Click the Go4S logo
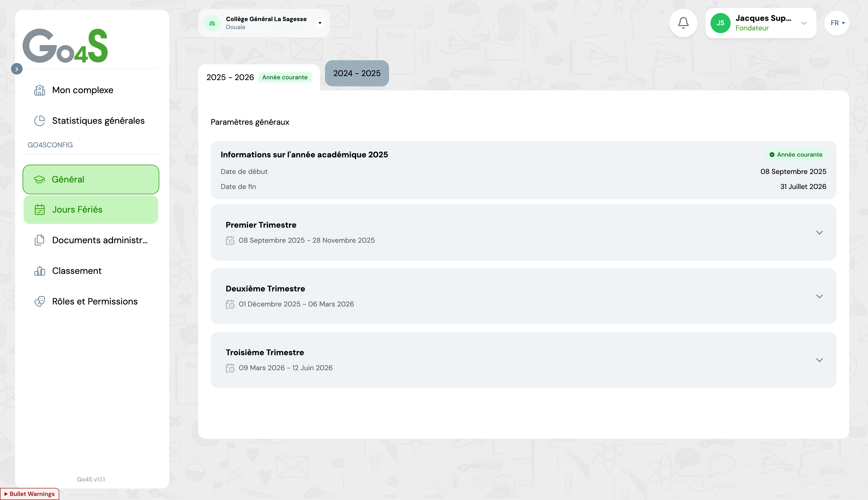The width and height of the screenshot is (868, 500). click(x=65, y=46)
